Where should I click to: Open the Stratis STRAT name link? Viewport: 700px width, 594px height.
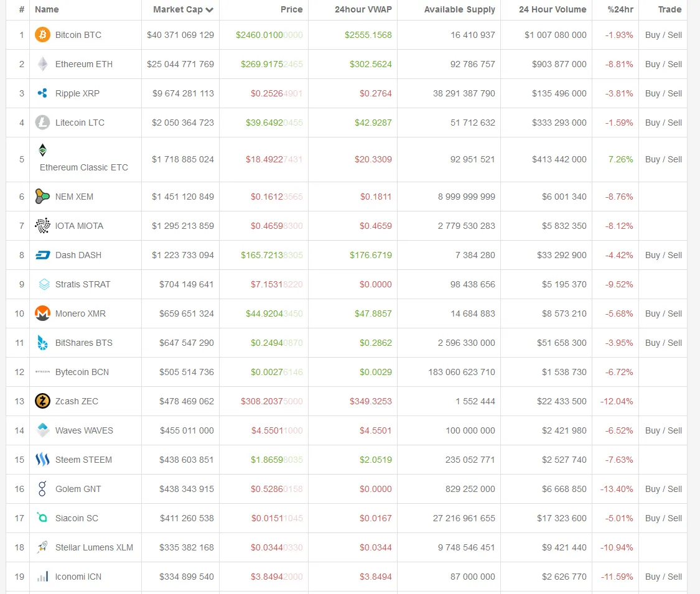coord(83,284)
